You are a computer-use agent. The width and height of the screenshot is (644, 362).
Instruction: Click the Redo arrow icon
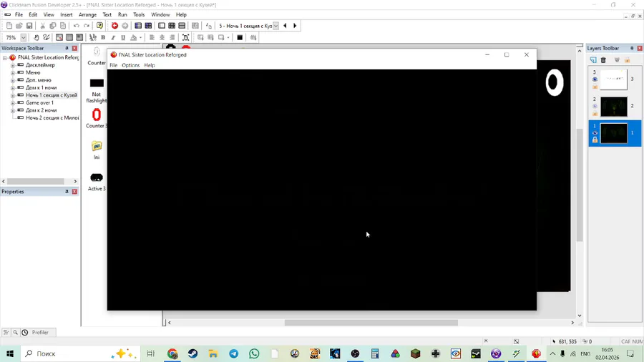(x=87, y=26)
